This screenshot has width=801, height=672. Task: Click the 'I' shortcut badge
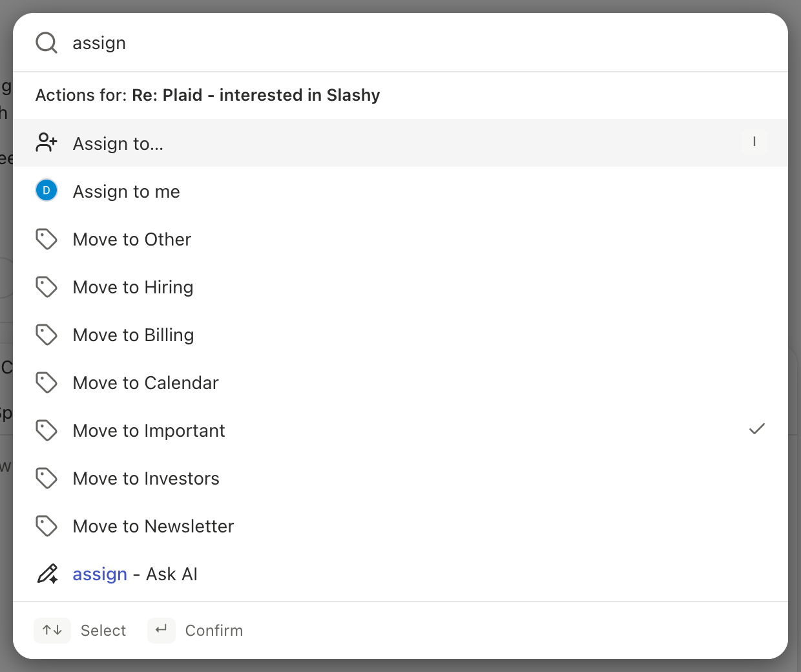pos(754,142)
